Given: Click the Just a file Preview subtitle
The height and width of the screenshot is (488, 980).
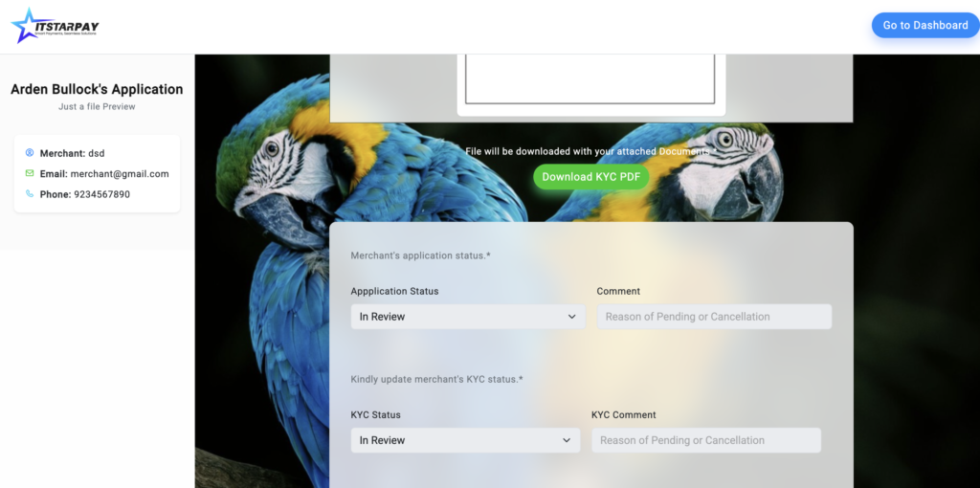Looking at the screenshot, I should tap(97, 107).
